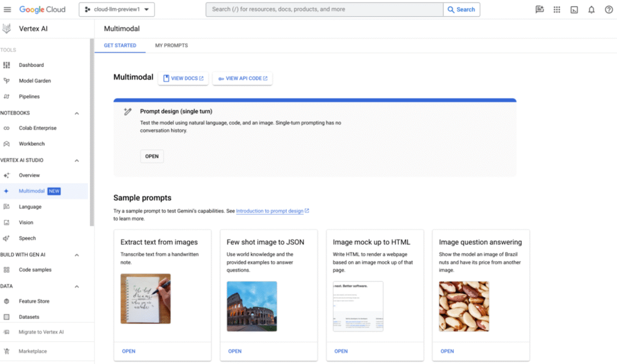Open the Prompt design single turn playground
This screenshot has width=617, height=364.
click(x=151, y=156)
